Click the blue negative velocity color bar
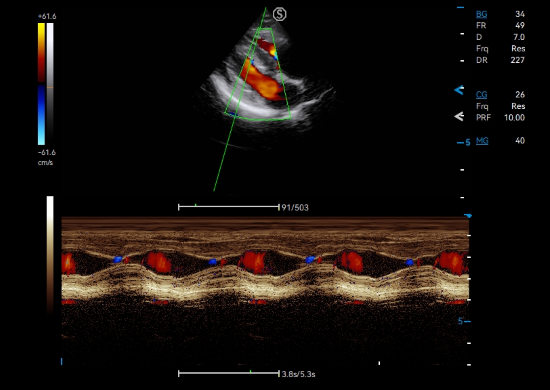Screen dimensions: 550x390 click(41, 115)
